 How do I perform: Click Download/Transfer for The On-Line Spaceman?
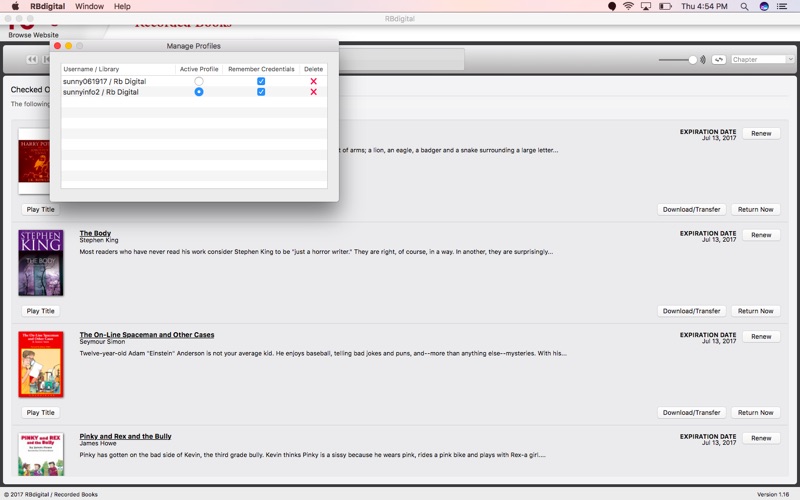coord(691,412)
